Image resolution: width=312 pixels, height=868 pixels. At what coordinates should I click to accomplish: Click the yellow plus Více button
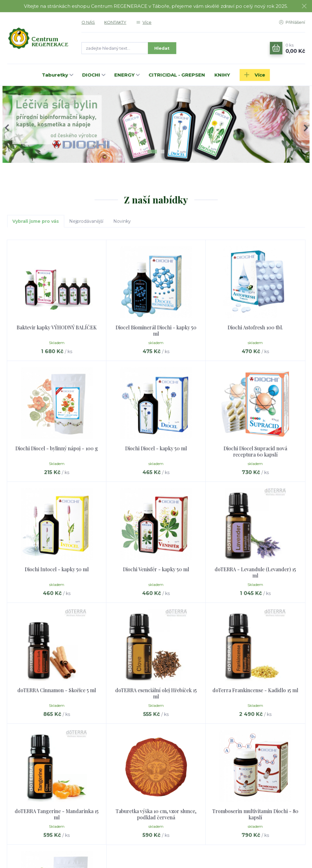(x=254, y=75)
